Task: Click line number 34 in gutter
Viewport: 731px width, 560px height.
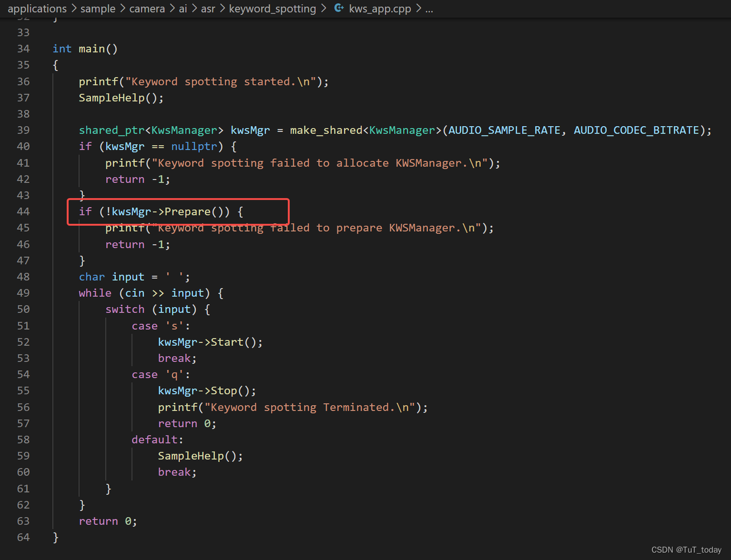Action: (23, 49)
